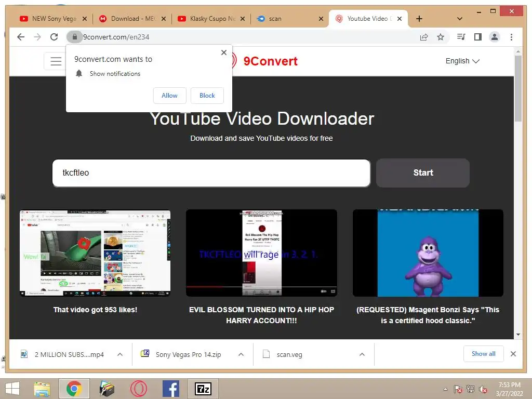Go forward with the forward arrow
The image size is (532, 399).
coord(37,37)
